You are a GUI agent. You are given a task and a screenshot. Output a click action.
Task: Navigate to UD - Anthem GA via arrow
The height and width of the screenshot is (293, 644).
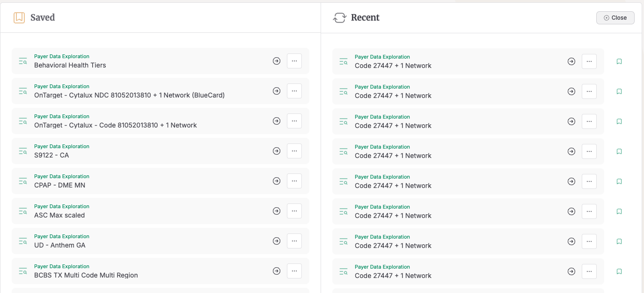[277, 241]
